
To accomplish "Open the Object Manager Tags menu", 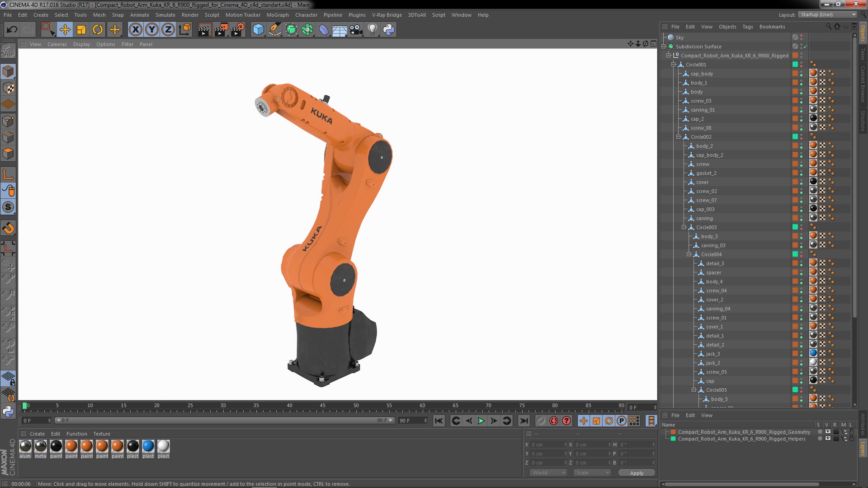I will click(x=748, y=27).
